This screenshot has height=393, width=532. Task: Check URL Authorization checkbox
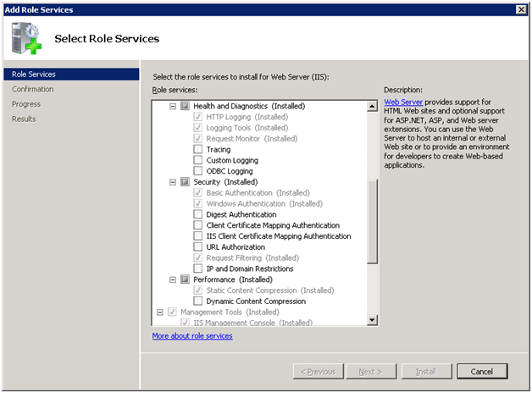point(198,247)
